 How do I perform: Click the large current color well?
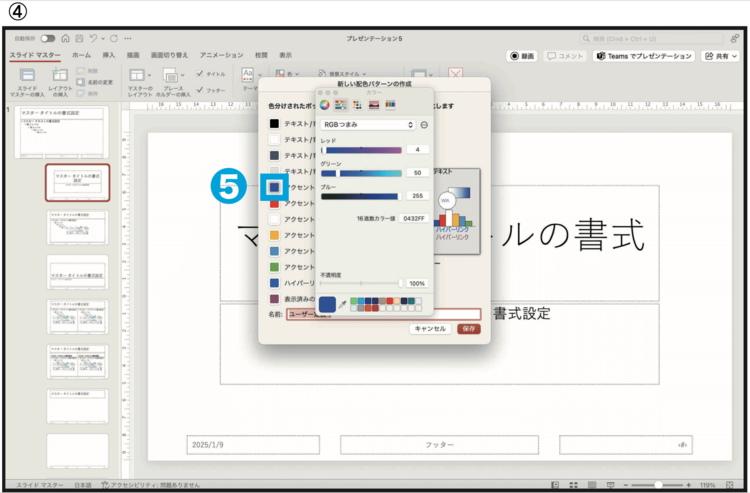tap(327, 304)
